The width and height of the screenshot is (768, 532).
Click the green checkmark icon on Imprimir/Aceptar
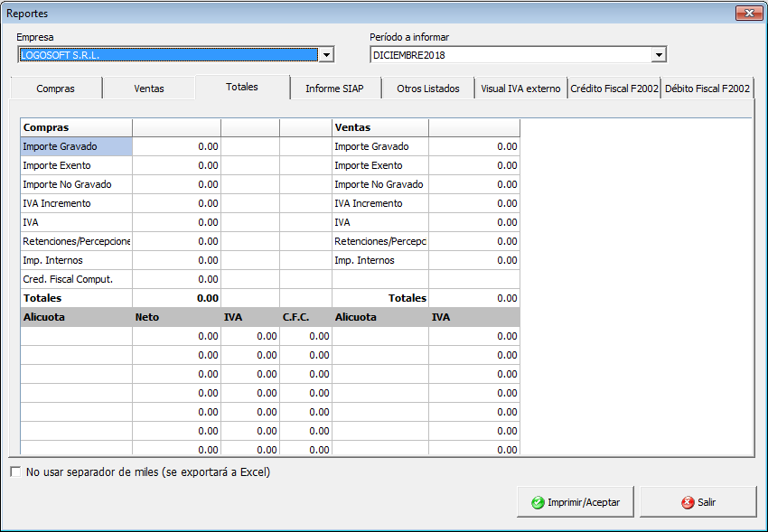click(x=538, y=502)
